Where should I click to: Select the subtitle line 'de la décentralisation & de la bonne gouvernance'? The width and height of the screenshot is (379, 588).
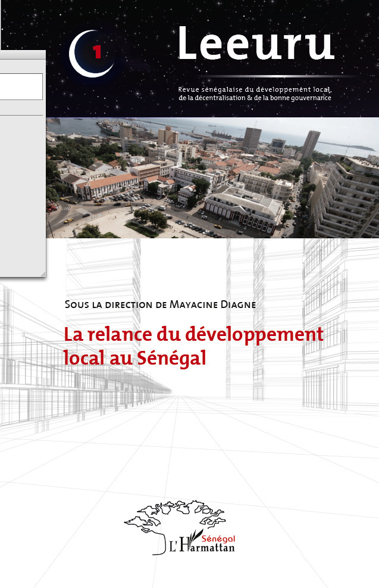pyautogui.click(x=254, y=97)
